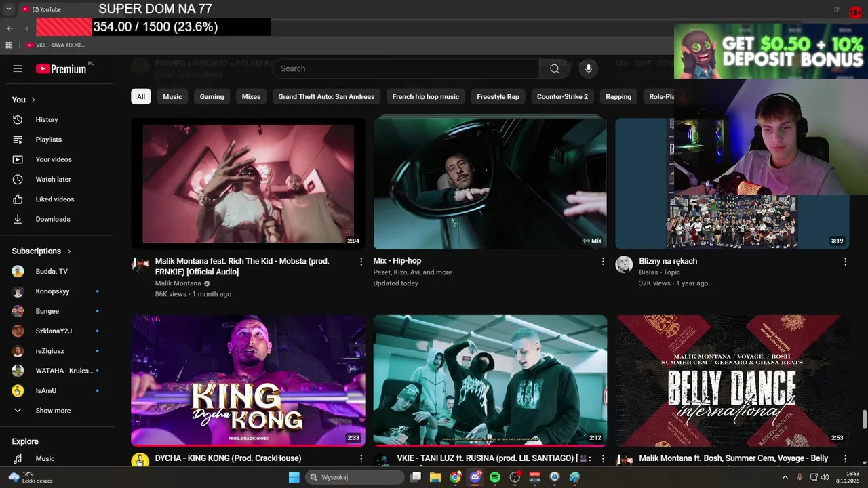Go to YouTube Premium home logo

tap(61, 68)
